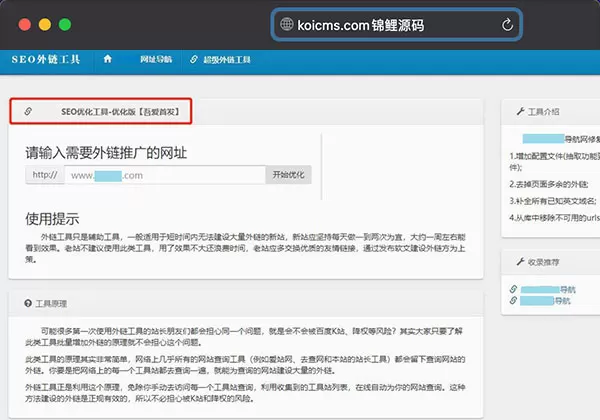Click the 工具原理 panel heading
The image size is (600, 420).
pos(51,304)
